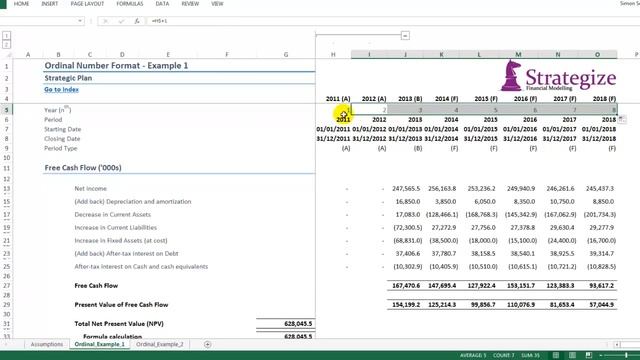Click the SUM: 35 status bar entry

531,356
